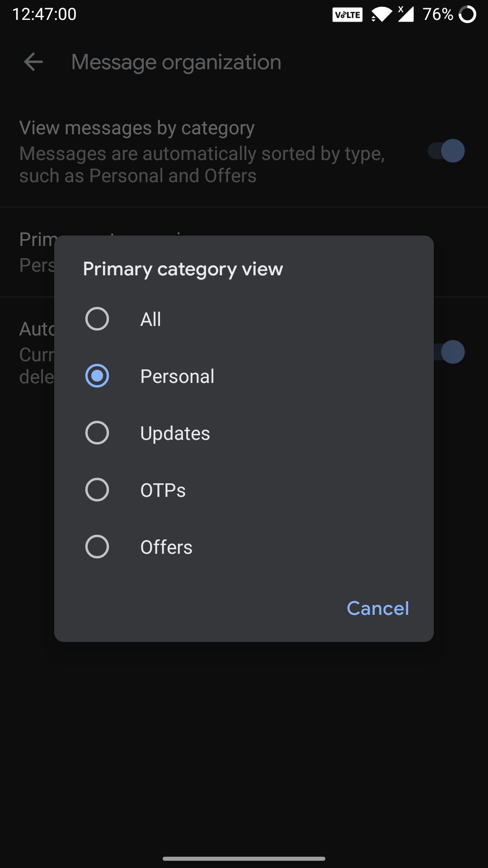Pick Offers as primary category view
The width and height of the screenshot is (488, 868).
(97, 547)
